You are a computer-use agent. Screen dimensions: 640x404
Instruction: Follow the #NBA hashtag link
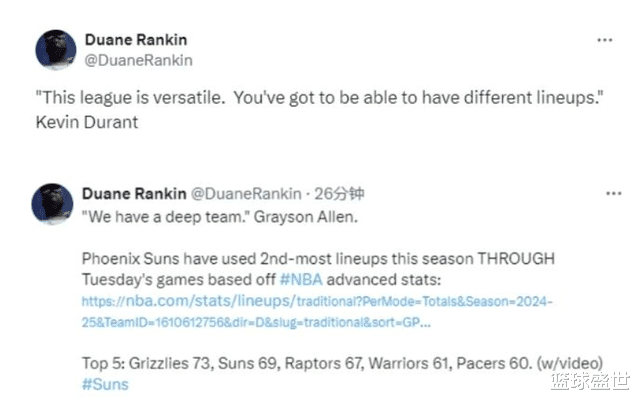pyautogui.click(x=301, y=280)
